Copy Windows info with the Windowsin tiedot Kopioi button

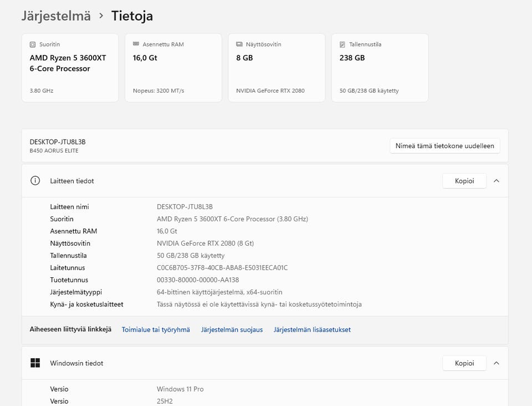tap(464, 363)
